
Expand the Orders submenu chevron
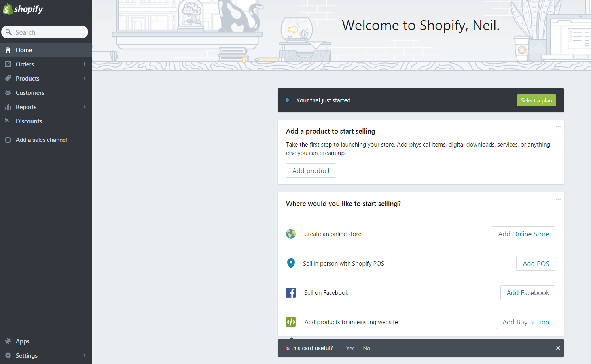click(x=85, y=64)
